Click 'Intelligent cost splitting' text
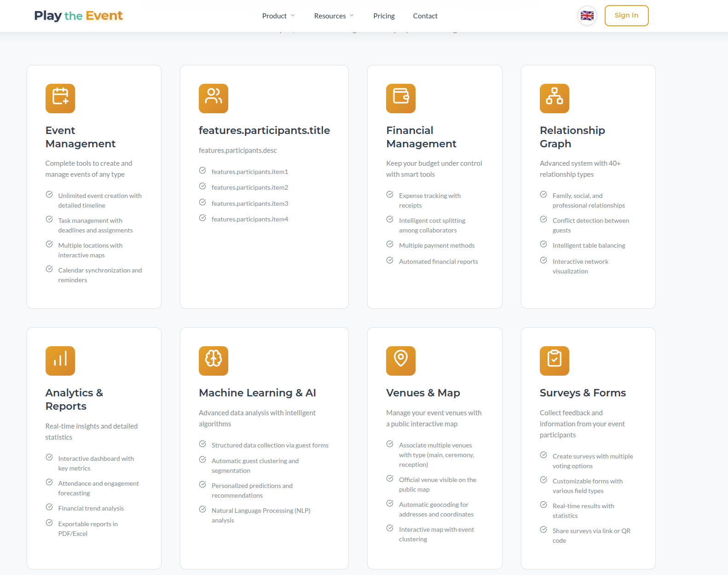The image size is (728, 575). click(x=432, y=226)
